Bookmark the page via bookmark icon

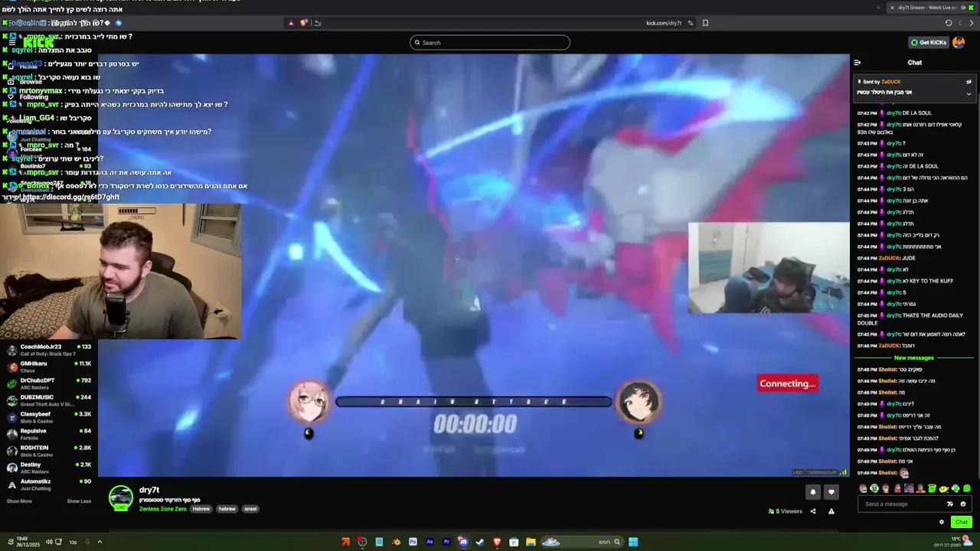click(x=705, y=23)
